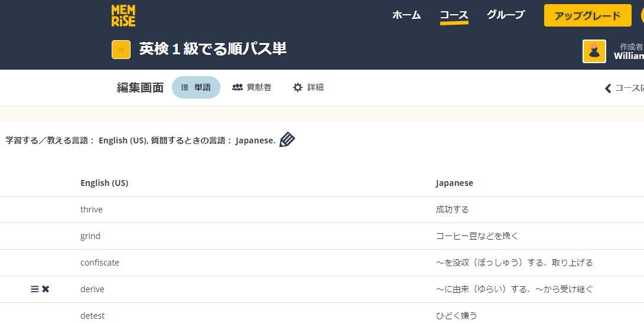This screenshot has width=644, height=324.
Task: Click the reorder handle on derive row
Action: point(35,289)
